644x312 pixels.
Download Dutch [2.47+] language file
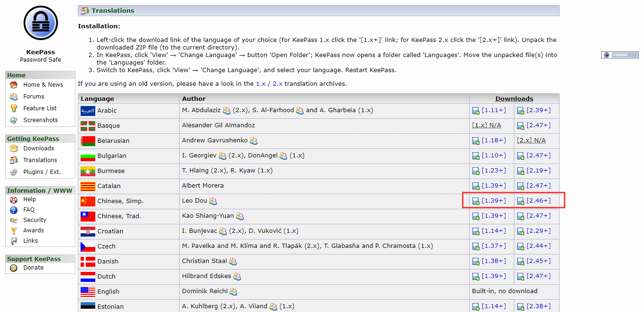[538, 276]
